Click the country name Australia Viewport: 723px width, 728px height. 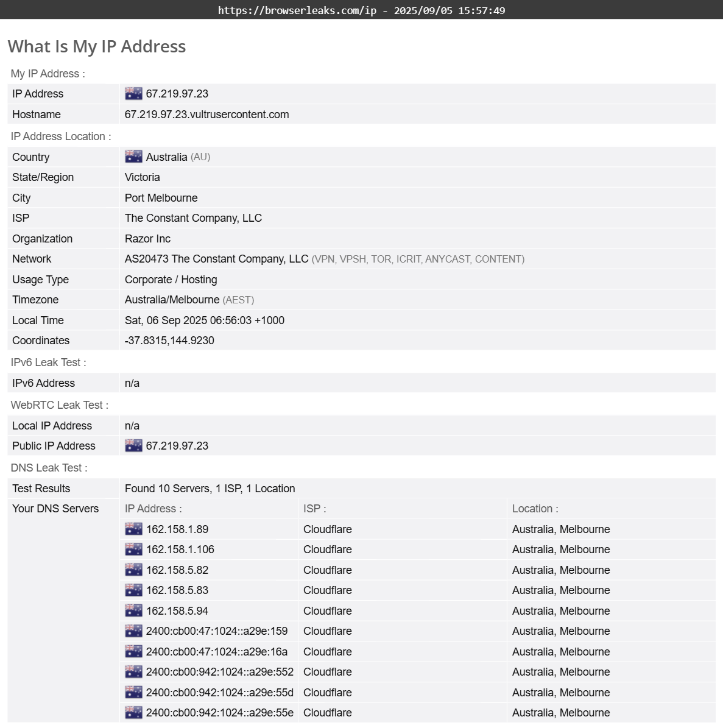[x=167, y=157]
